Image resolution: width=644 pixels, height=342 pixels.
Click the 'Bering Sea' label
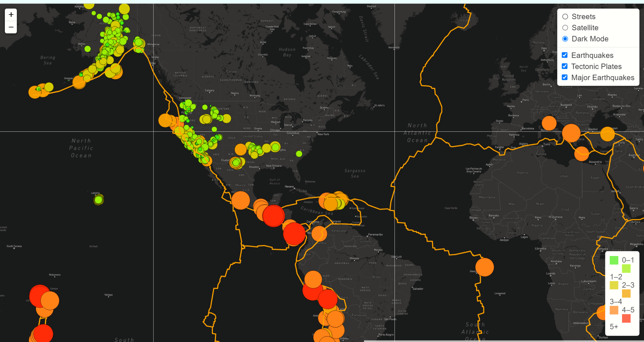point(48,60)
